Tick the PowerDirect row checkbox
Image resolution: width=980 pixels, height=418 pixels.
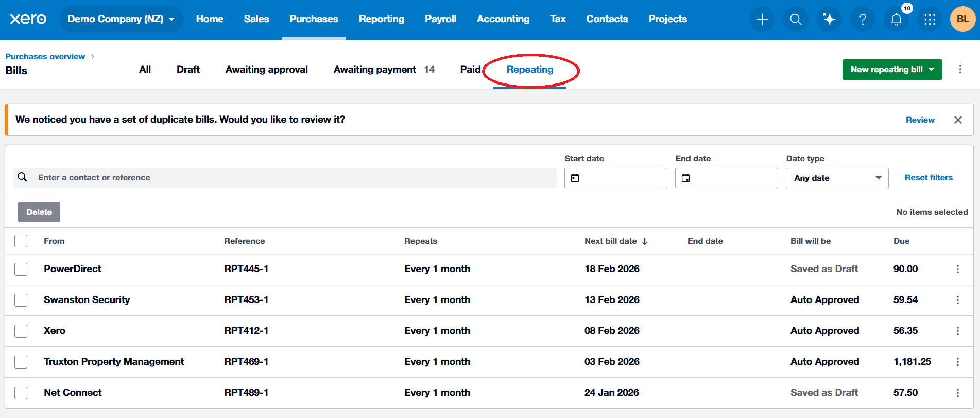coord(21,269)
